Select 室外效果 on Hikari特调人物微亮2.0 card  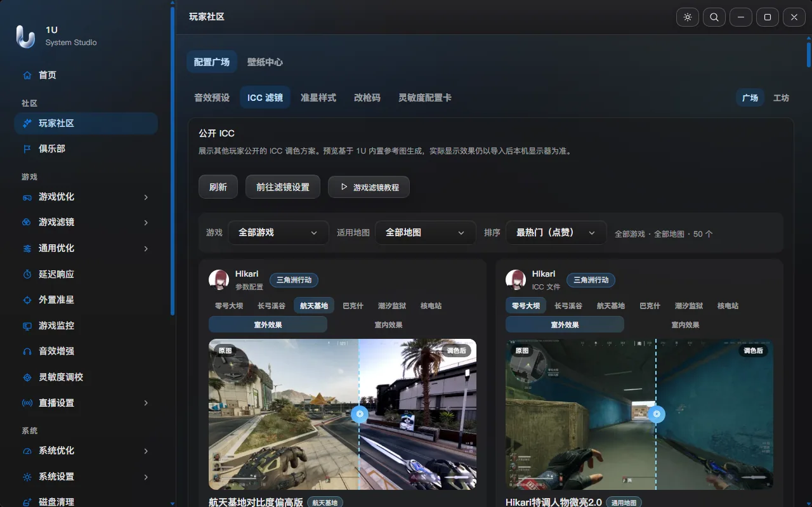pyautogui.click(x=565, y=325)
